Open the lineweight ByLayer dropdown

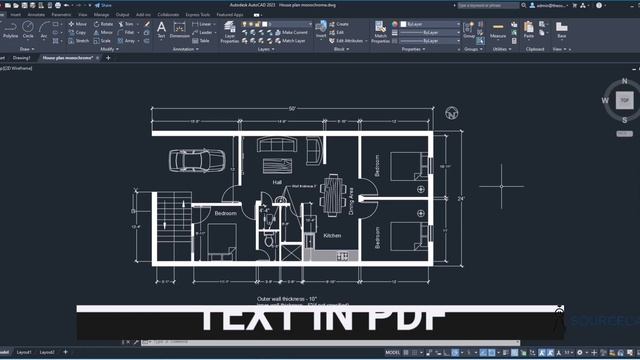point(430,32)
